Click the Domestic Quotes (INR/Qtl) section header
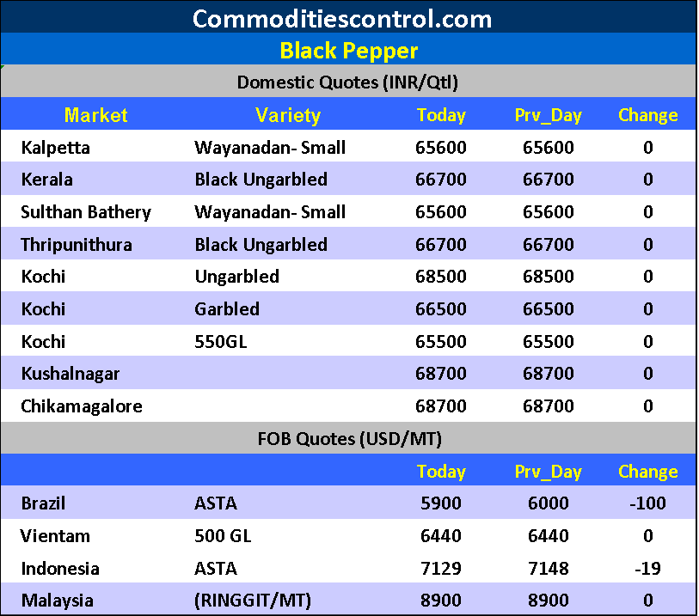 (x=347, y=82)
